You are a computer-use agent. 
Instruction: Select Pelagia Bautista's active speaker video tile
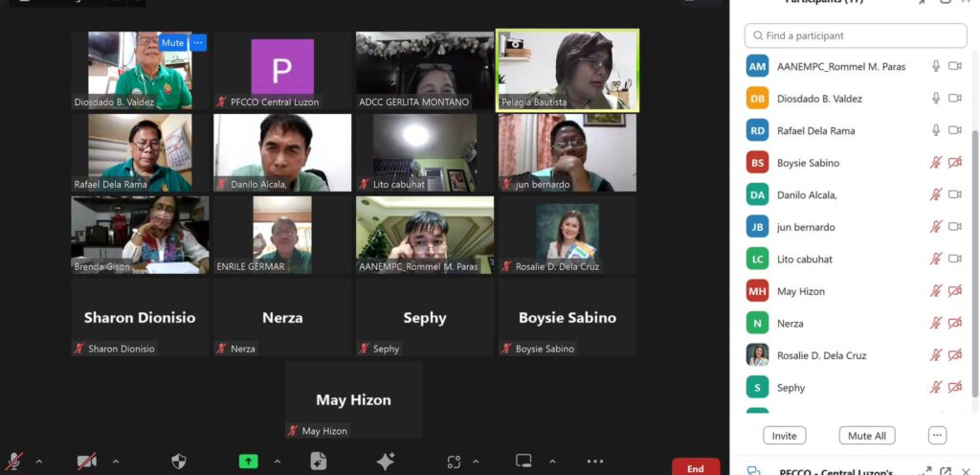[x=567, y=71]
